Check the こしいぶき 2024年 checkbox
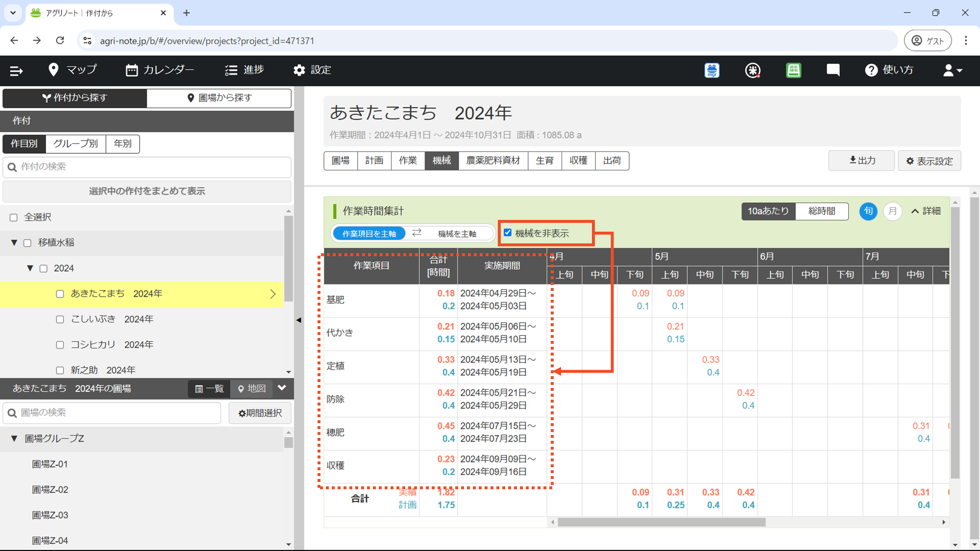 click(60, 319)
